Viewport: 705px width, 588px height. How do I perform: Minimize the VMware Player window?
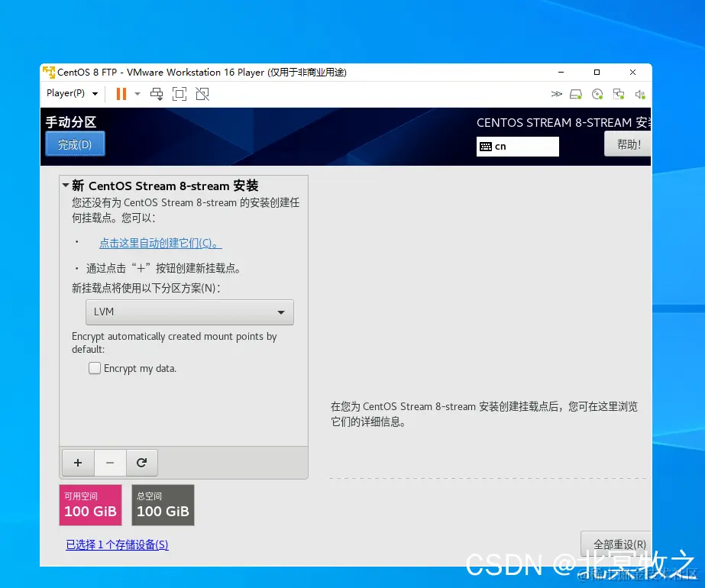pyautogui.click(x=561, y=72)
